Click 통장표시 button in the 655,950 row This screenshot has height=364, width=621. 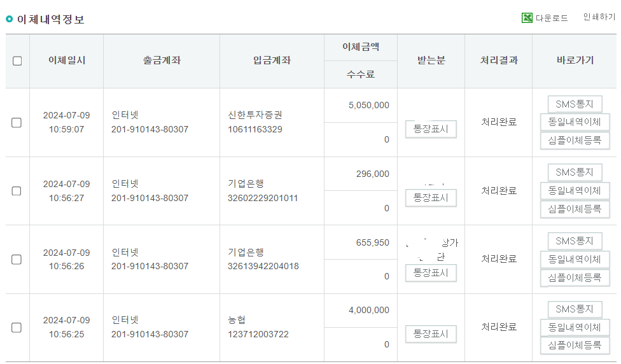pyautogui.click(x=431, y=273)
